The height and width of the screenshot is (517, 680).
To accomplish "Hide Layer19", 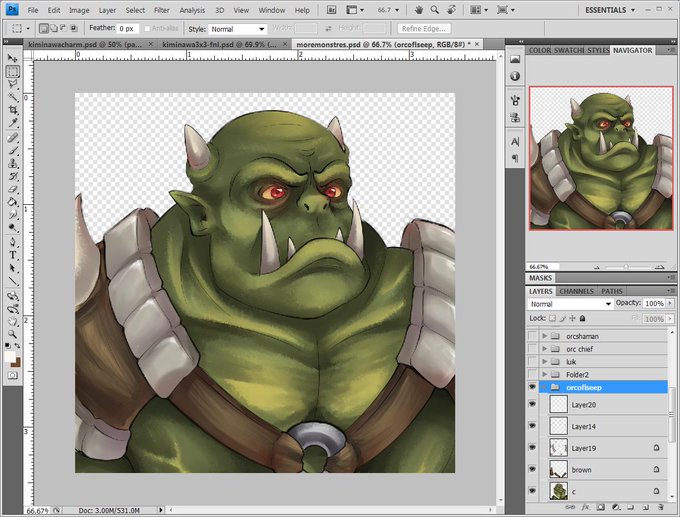I will [532, 448].
